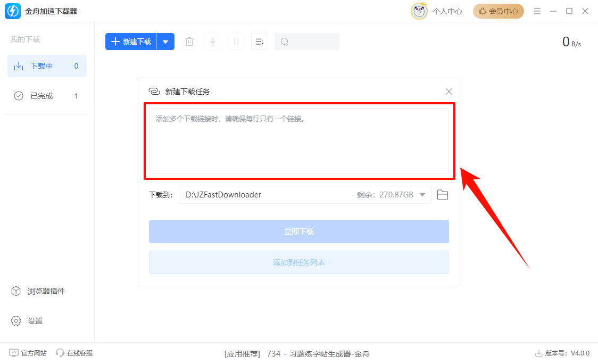The image size is (598, 364).
Task: Click the delete tasks trash icon
Action: (189, 41)
